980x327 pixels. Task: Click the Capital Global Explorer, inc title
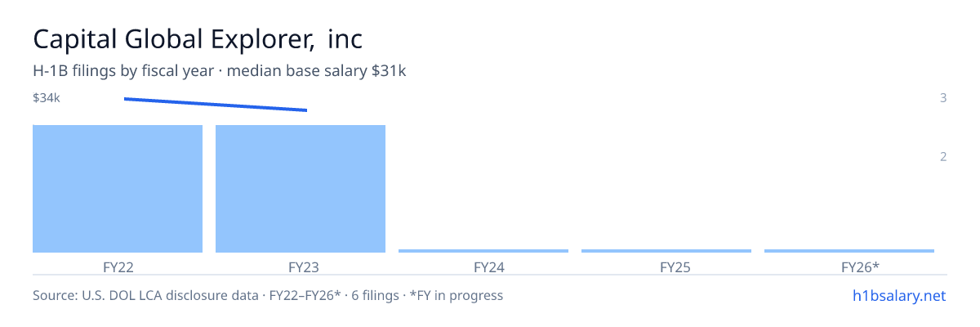[198, 38]
